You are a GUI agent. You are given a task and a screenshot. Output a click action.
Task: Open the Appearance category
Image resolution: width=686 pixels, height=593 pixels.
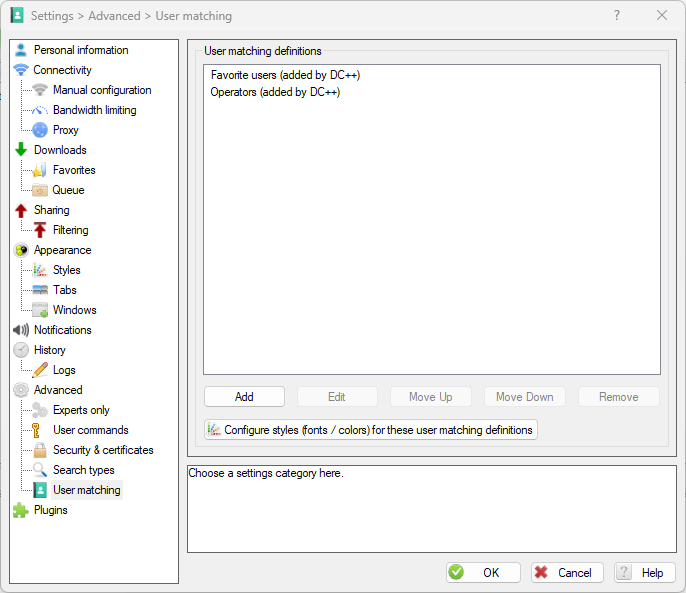pyautogui.click(x=63, y=250)
